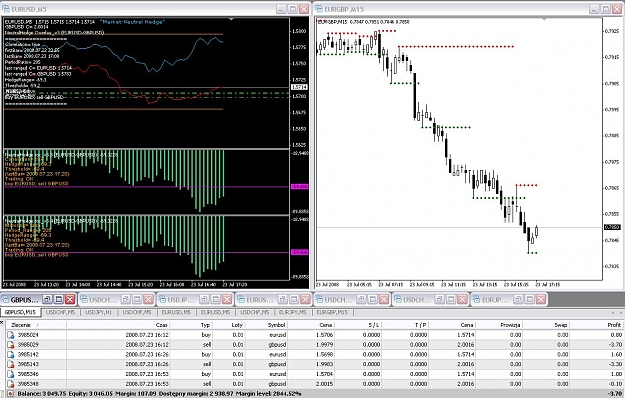
Task: Restore the minimized EURUS chart window
Action: coord(283,299)
